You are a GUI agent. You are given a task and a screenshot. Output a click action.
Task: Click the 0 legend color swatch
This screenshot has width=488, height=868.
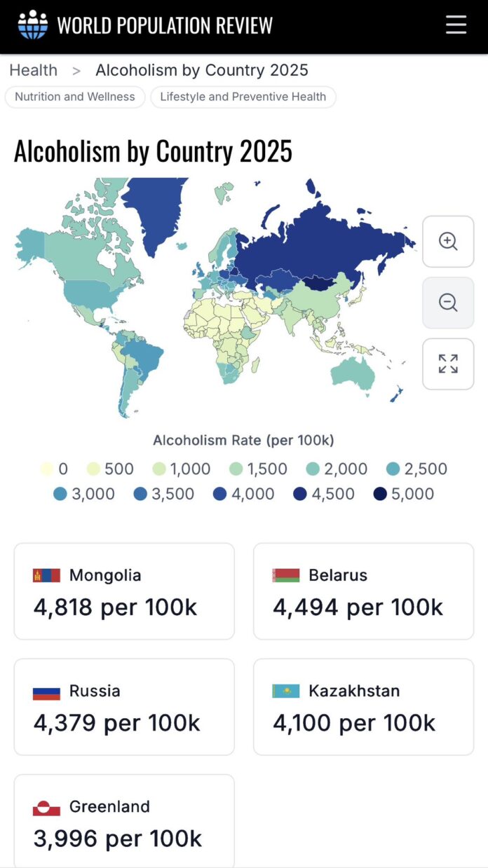(x=47, y=469)
